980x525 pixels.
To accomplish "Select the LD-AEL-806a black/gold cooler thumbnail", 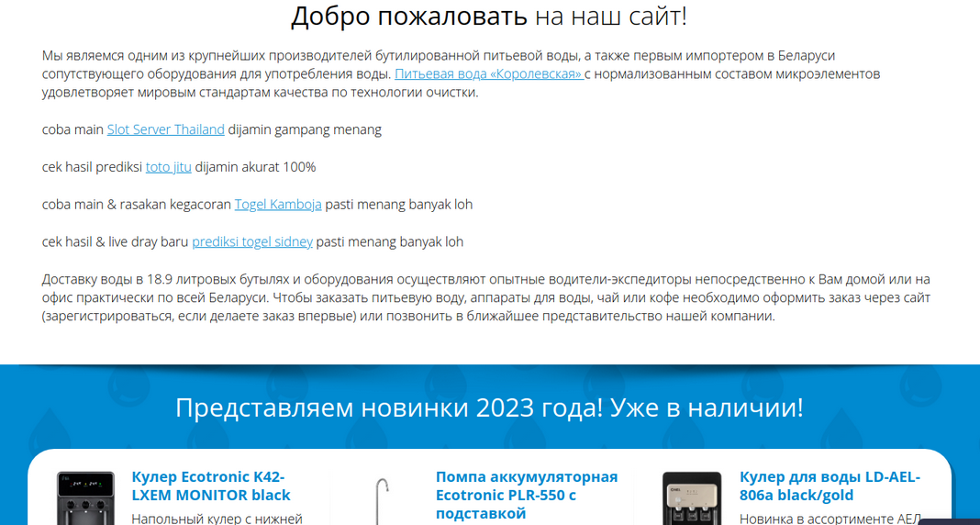I will pyautogui.click(x=692, y=498).
